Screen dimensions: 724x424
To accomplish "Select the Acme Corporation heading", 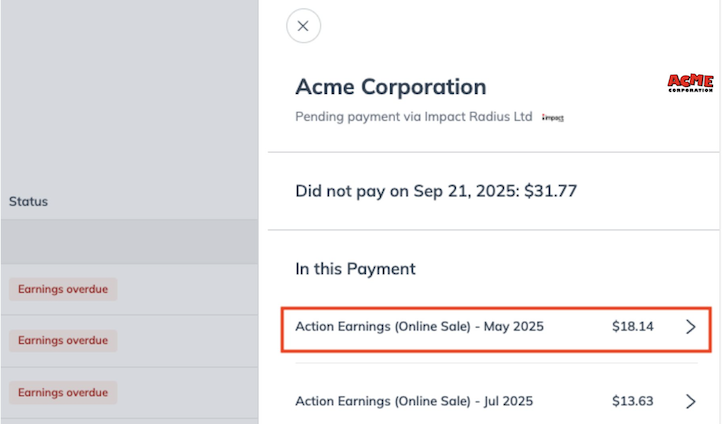I will click(x=390, y=87).
